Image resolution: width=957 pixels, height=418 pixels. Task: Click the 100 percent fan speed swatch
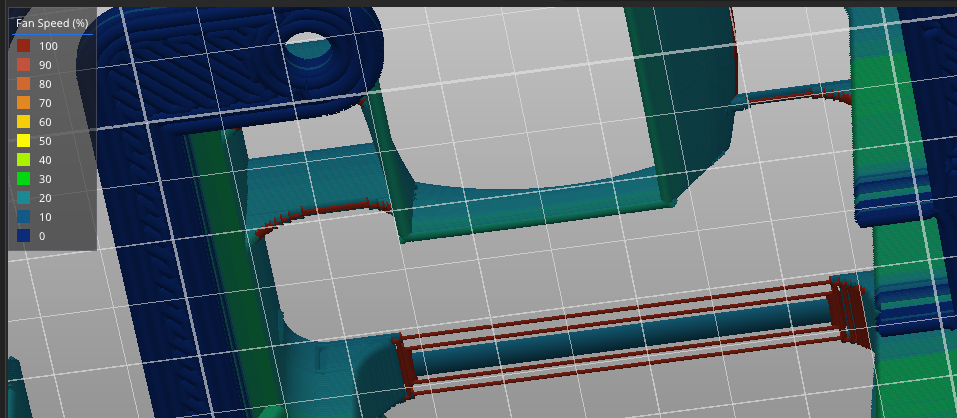[23, 46]
